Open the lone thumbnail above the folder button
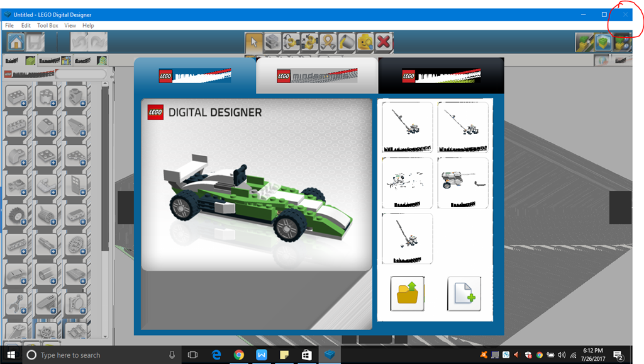Screen dimensions: 644x364 click(408, 238)
